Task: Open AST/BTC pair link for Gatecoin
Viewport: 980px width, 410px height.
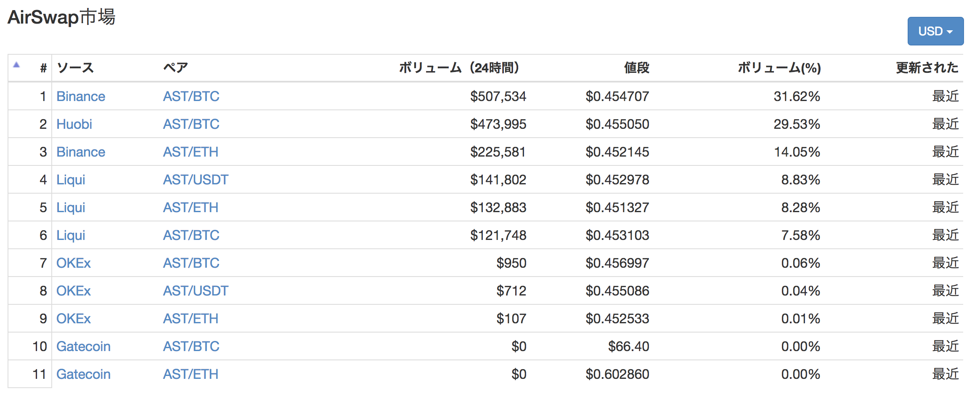Action: point(191,346)
